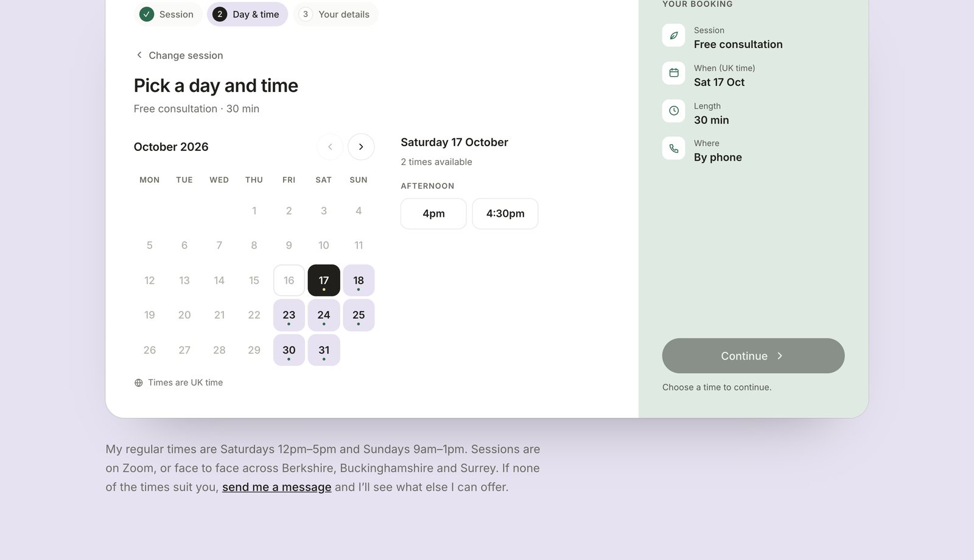Open the send me a message link
974x560 pixels.
click(277, 487)
